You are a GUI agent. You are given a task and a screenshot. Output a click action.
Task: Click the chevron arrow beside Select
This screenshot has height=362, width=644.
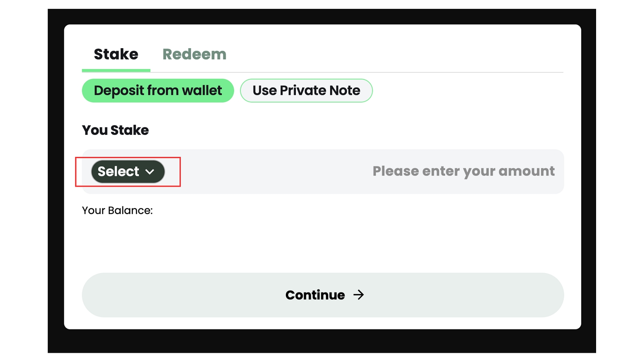pyautogui.click(x=150, y=172)
